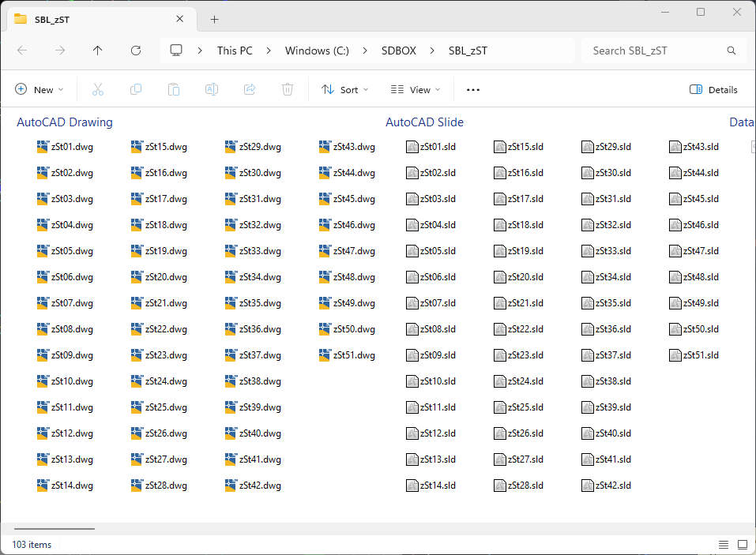756x555 pixels.
Task: Click the horizontal scrollbar thumb
Action: click(x=55, y=528)
